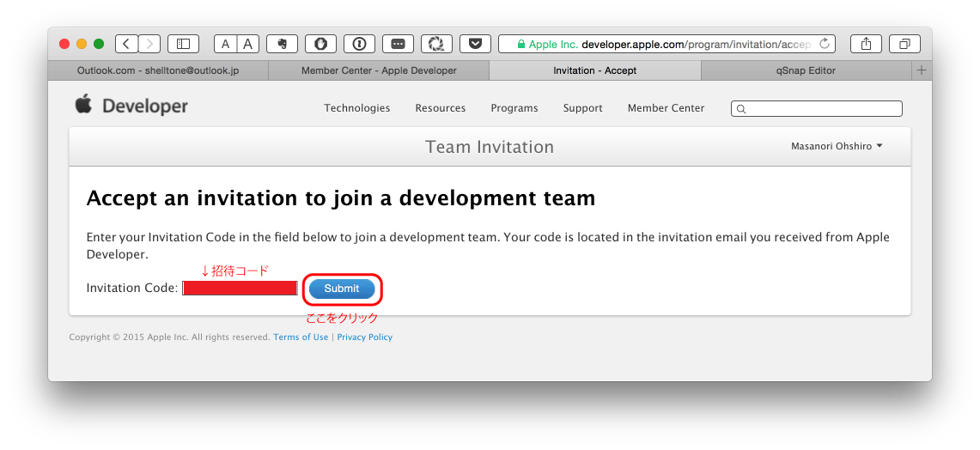Save page with Pocket extension icon

point(475,44)
